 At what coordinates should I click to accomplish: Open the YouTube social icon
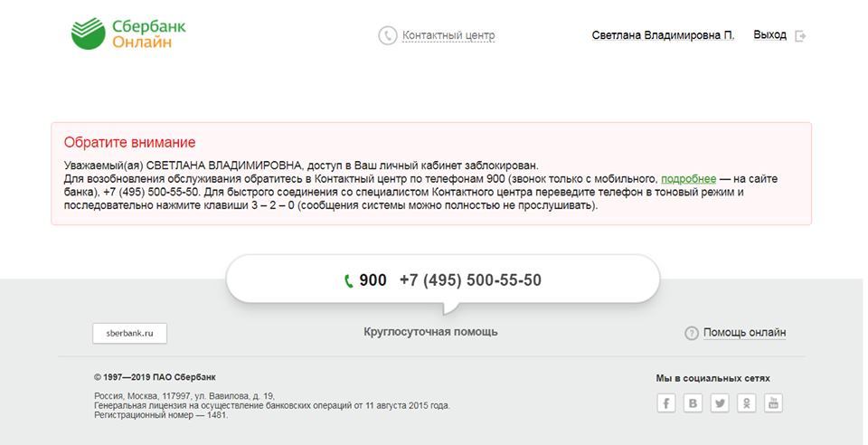(x=773, y=402)
